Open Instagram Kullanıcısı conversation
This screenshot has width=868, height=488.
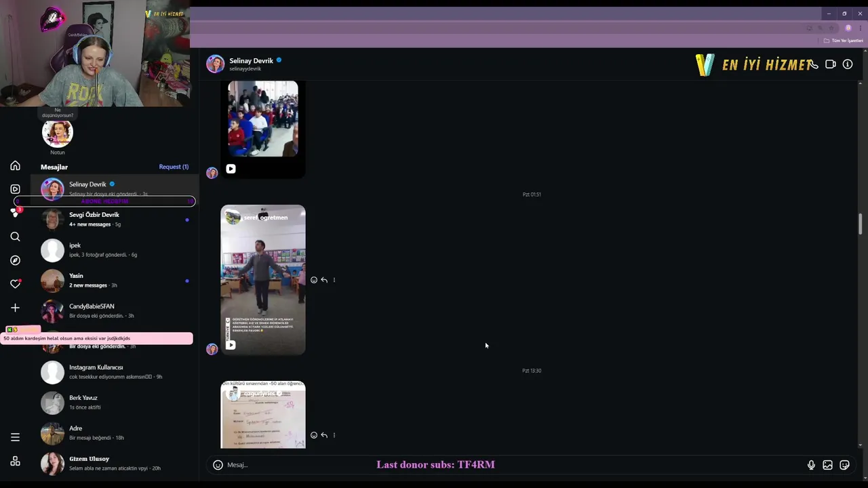(x=115, y=372)
